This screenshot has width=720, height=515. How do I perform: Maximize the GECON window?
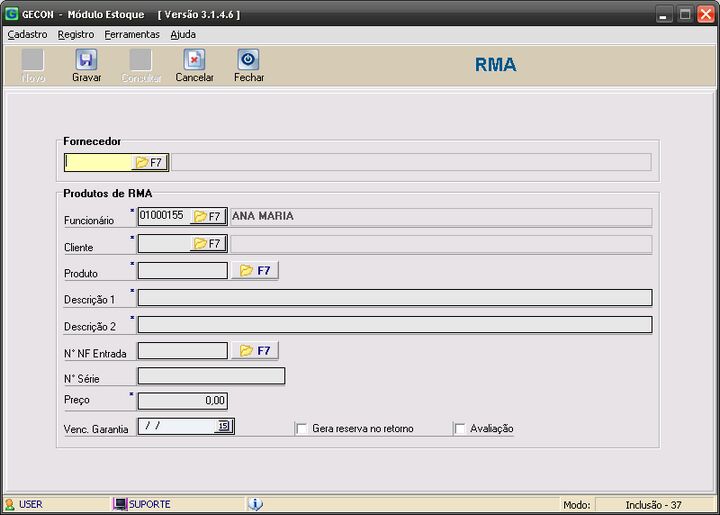point(685,14)
